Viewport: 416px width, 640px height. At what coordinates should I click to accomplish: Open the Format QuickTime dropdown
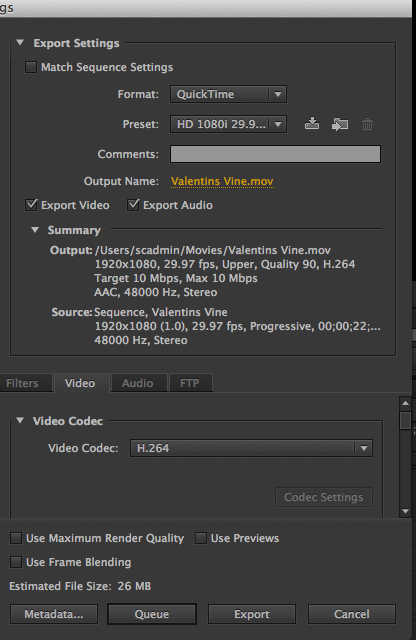(228, 94)
